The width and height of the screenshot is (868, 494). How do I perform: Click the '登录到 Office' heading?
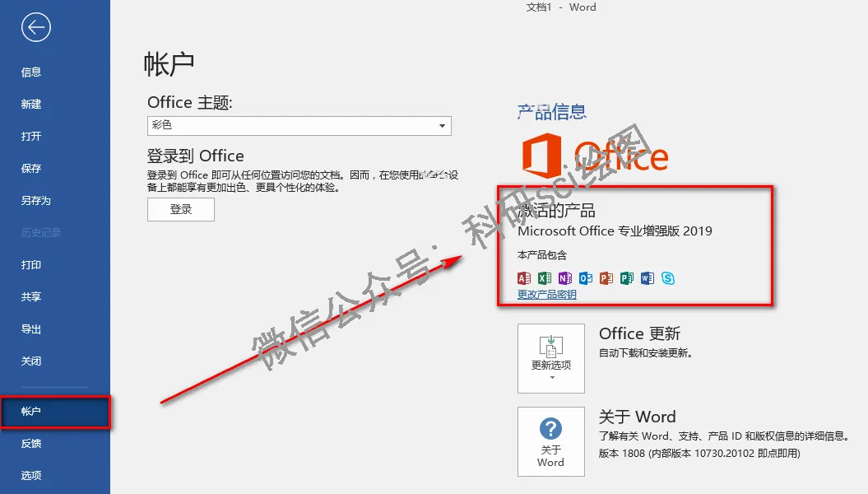tap(196, 156)
